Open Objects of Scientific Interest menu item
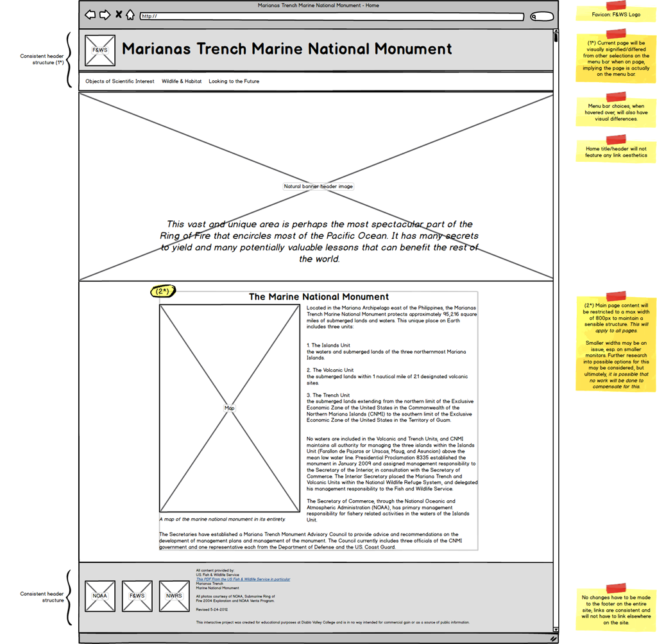This screenshot has width=657, height=644. [120, 82]
